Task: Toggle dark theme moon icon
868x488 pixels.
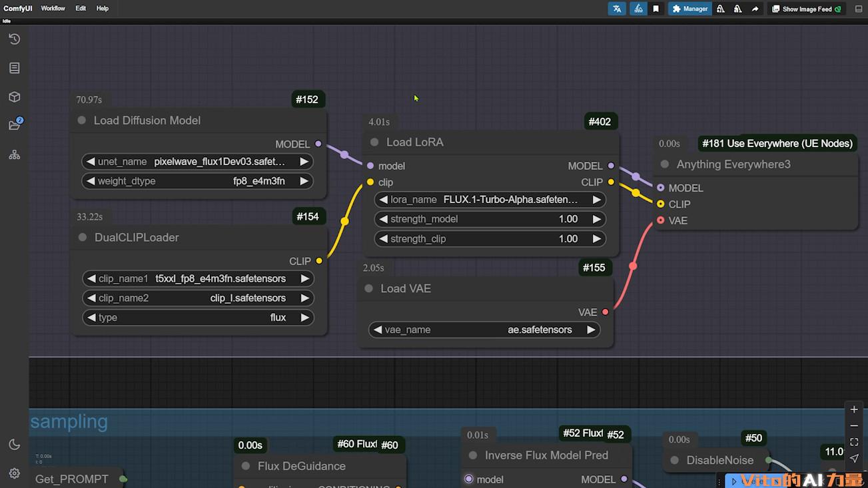Action: 14,445
